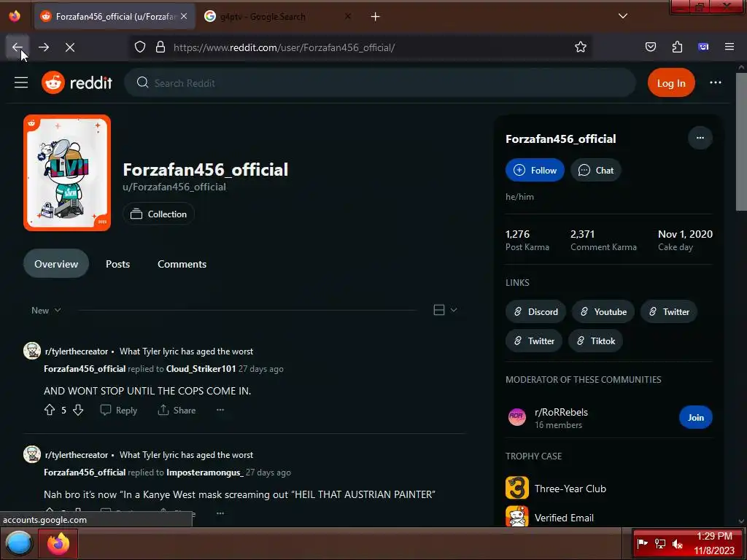The image size is (747, 560).
Task: Open r/tylerthecreator in the Cloud_Striker101 reply
Action: pyautogui.click(x=76, y=351)
